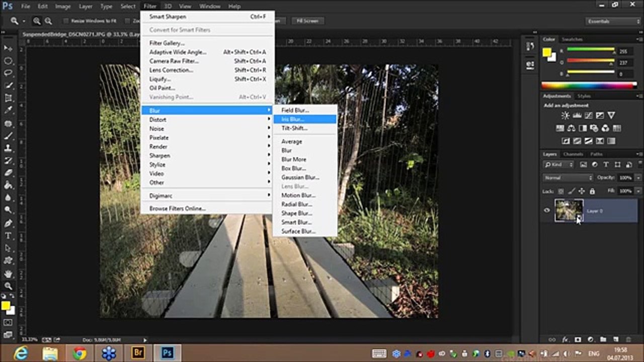Click the Fill Screen button
This screenshot has width=644, height=362.
tap(307, 21)
